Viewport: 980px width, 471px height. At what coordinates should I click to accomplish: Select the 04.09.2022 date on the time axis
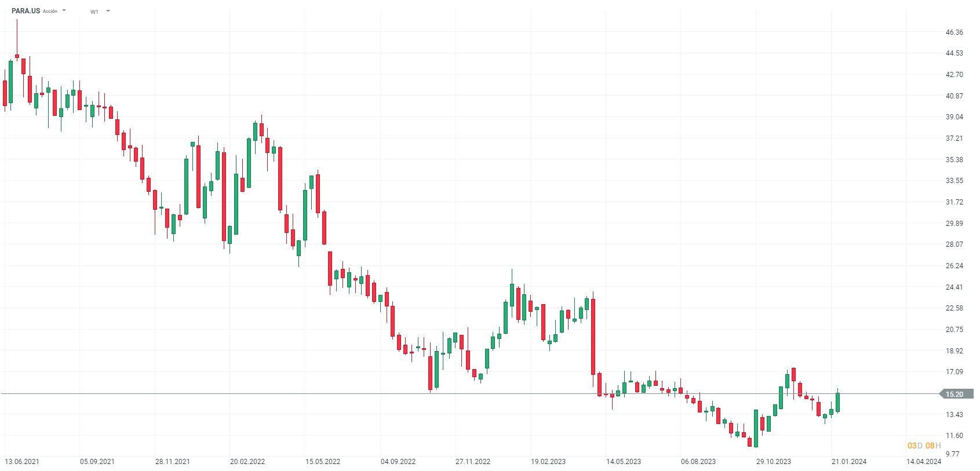click(398, 462)
